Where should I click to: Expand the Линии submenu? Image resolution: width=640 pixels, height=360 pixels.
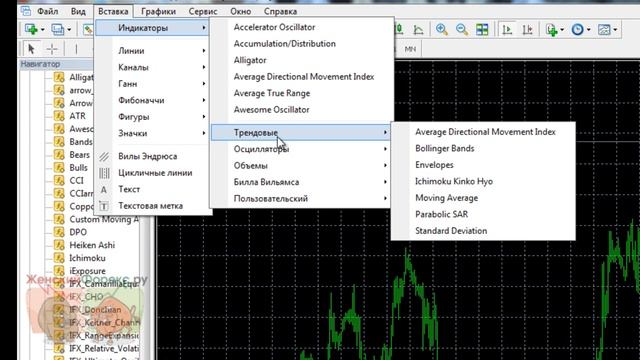(153, 51)
